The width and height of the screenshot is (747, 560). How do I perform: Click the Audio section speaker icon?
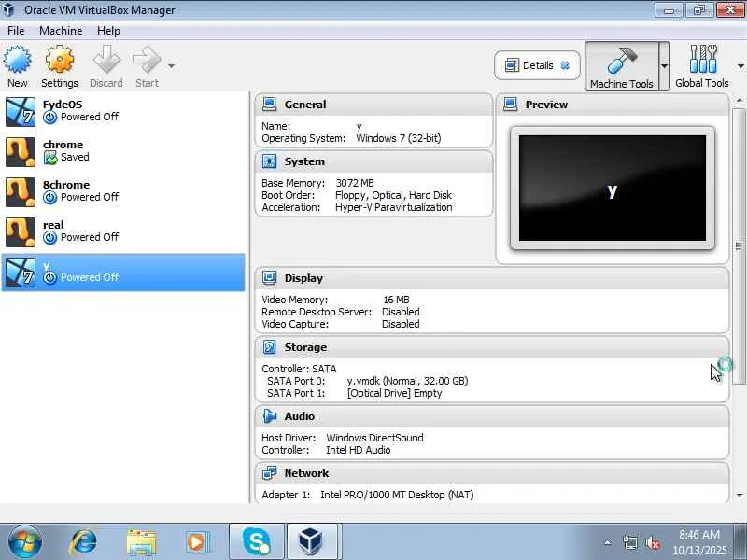coord(269,415)
